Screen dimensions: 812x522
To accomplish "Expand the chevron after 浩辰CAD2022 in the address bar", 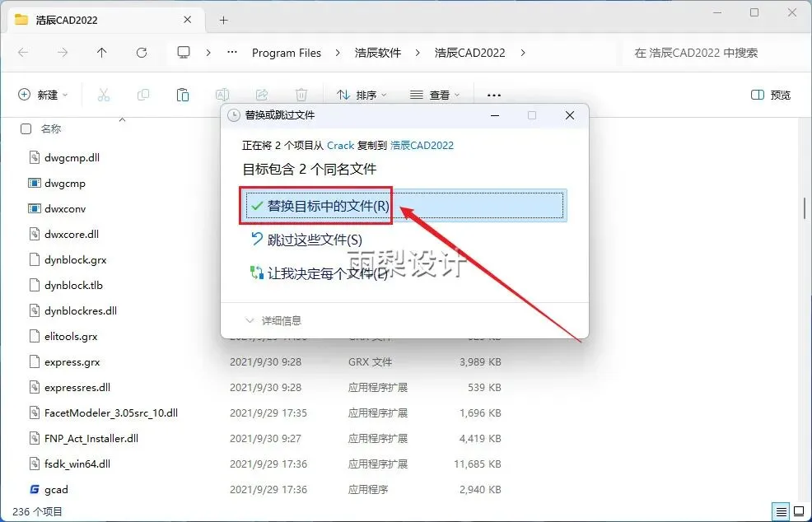I will pos(522,53).
